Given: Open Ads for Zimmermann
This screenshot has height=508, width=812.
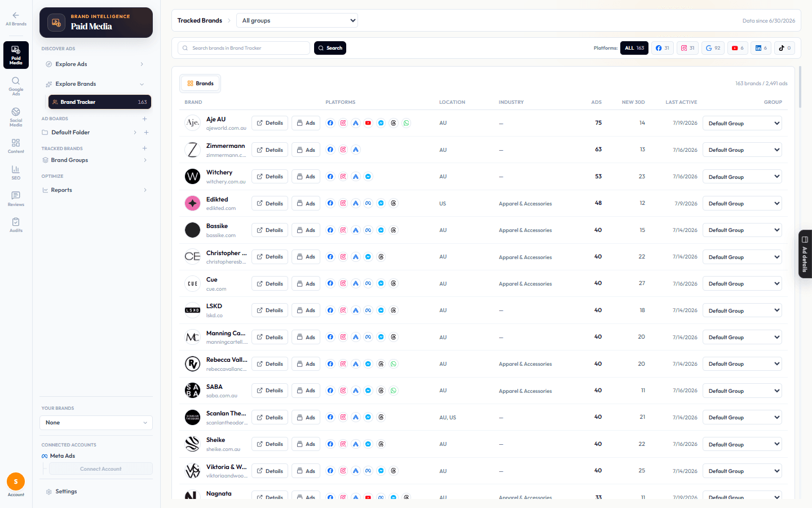Looking at the screenshot, I should click(306, 150).
